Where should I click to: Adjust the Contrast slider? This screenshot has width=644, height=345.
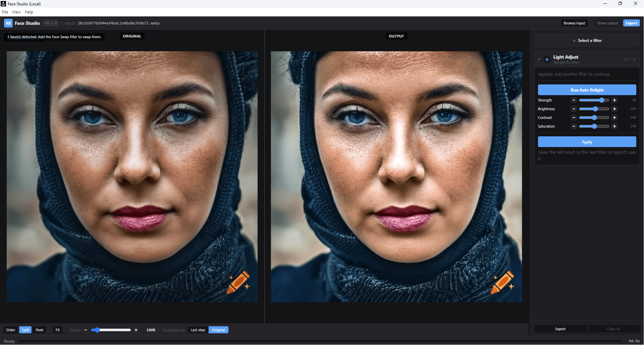[x=594, y=118]
